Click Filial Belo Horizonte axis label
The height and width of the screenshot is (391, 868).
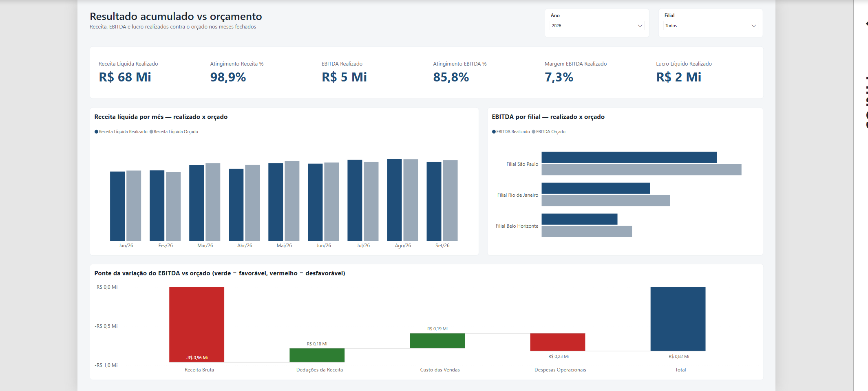pyautogui.click(x=517, y=226)
